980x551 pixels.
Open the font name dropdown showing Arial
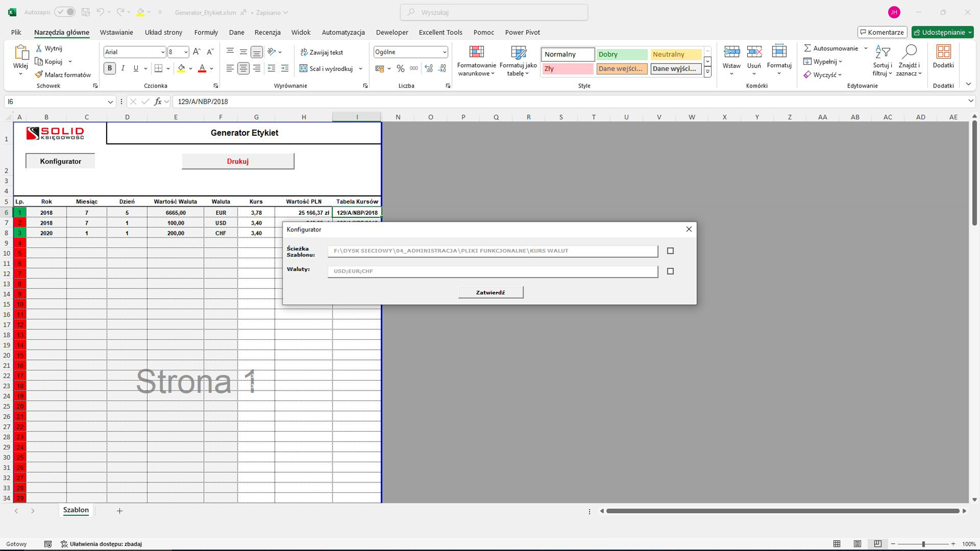(x=162, y=52)
